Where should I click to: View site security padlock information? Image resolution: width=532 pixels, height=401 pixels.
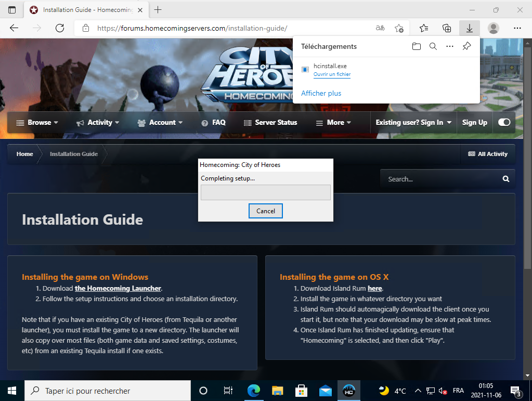(86, 28)
